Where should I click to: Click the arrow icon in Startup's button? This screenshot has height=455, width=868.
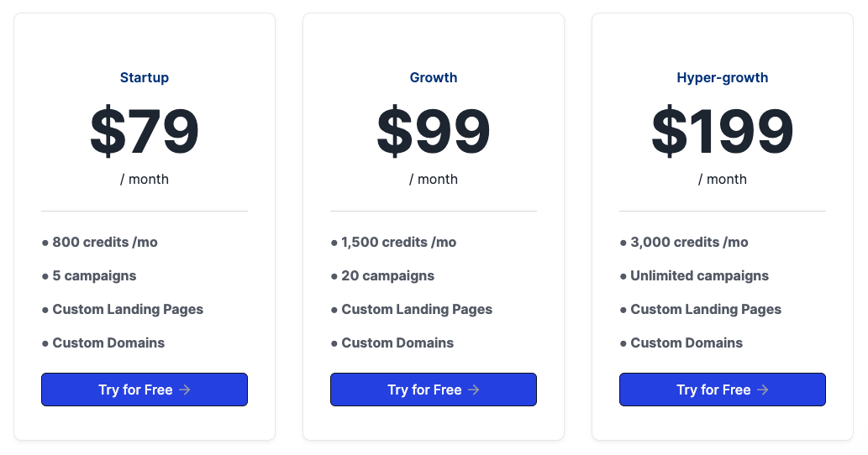185,390
